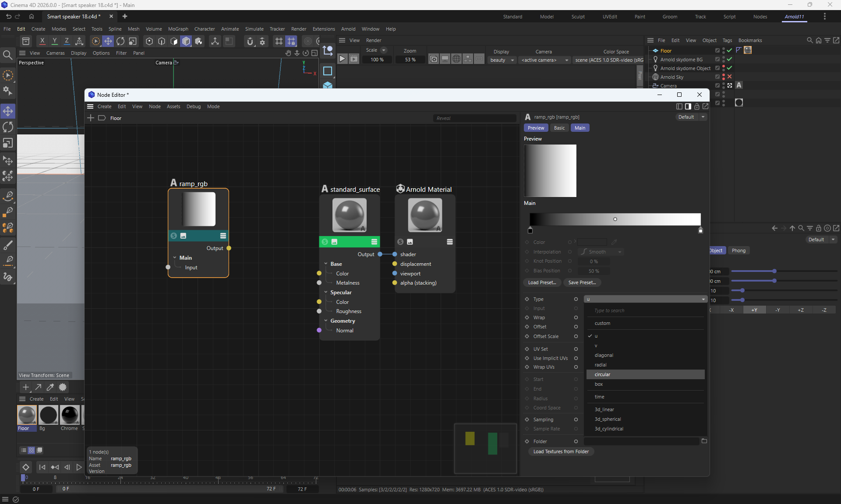Select the Chrome material thumbnail

(x=70, y=415)
